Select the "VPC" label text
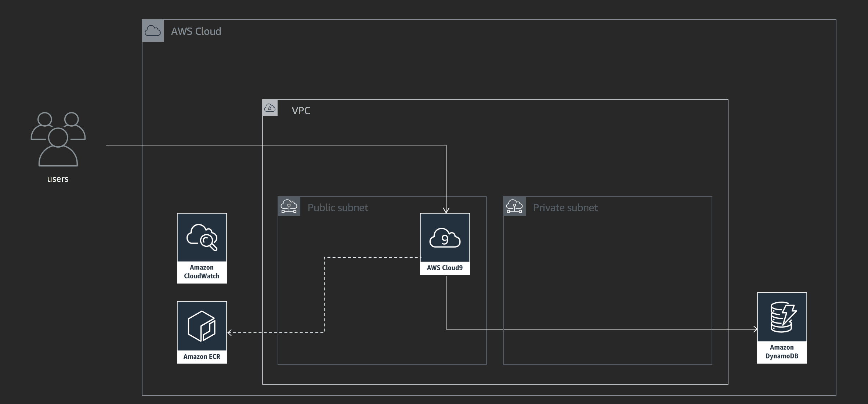The image size is (868, 404). 301,111
